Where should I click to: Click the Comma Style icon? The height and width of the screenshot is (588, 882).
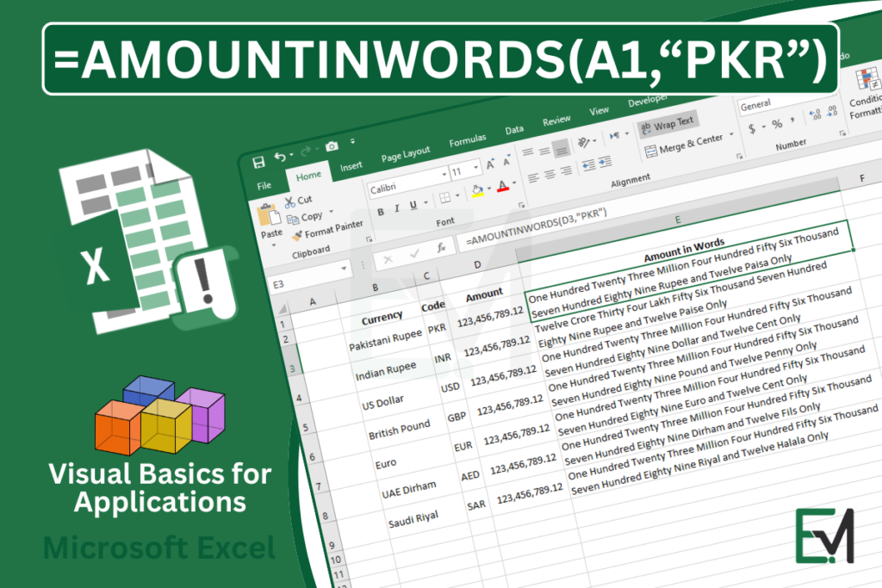[792, 120]
